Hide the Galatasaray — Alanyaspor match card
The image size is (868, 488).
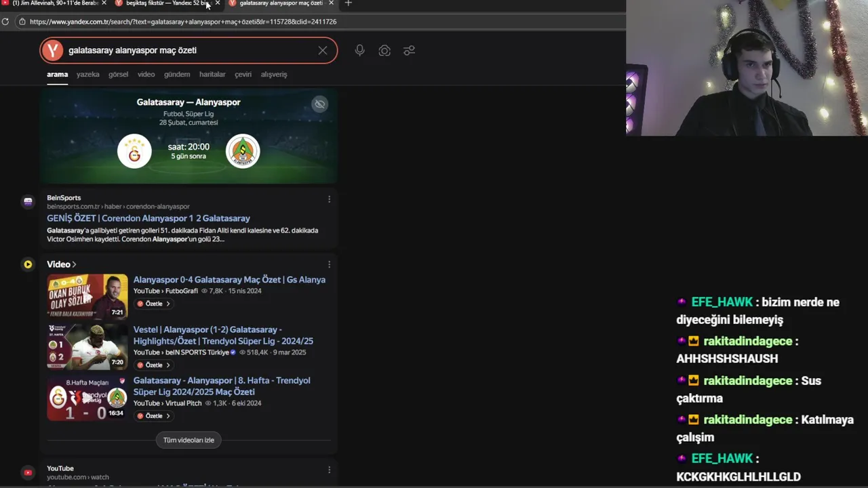tap(319, 104)
